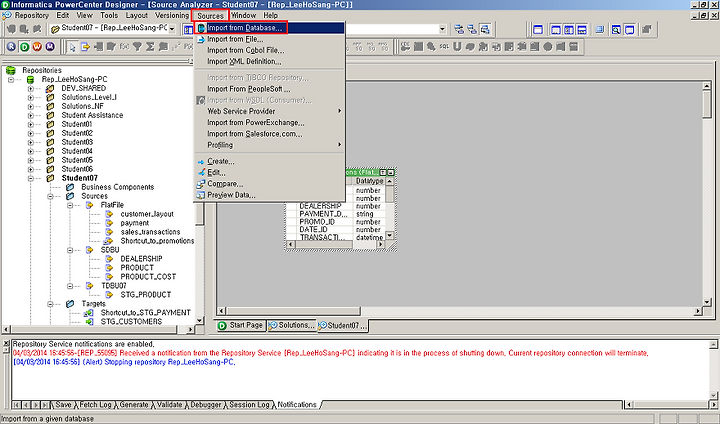Click the Compare menu icon
Screen dimensions: 720x424
click(x=201, y=184)
